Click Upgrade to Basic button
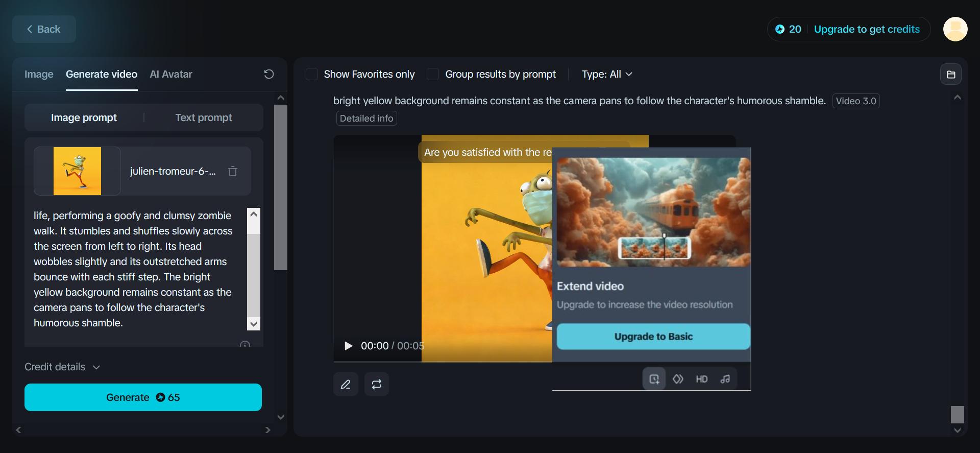This screenshot has width=980, height=453. click(x=653, y=337)
